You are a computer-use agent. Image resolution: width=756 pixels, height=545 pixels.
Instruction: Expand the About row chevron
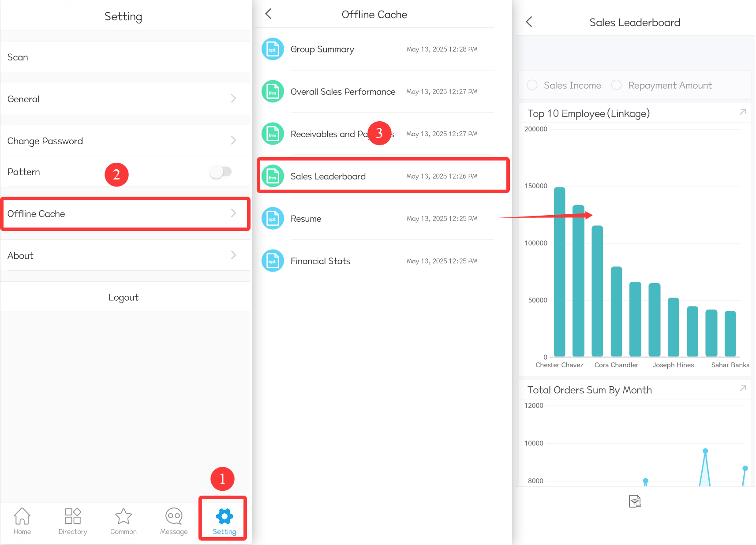point(233,255)
